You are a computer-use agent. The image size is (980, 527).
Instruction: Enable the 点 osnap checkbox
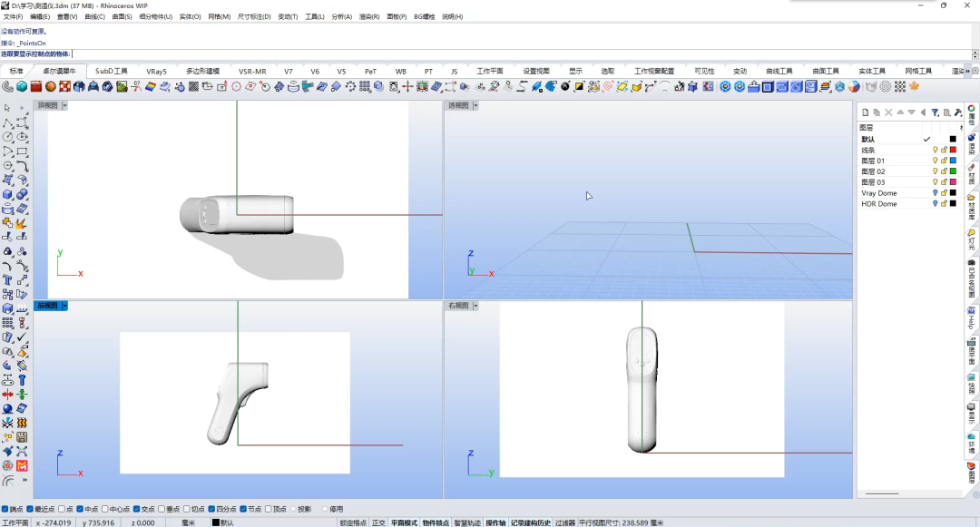tap(62, 510)
